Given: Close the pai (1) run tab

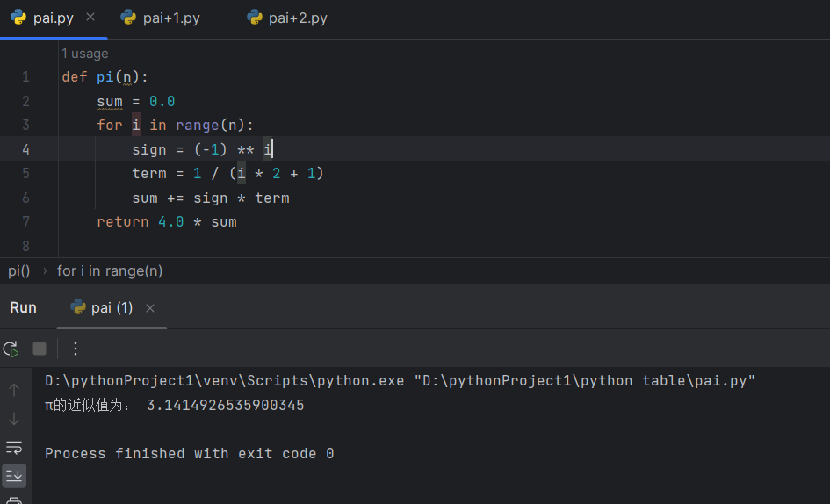Looking at the screenshot, I should (150, 308).
